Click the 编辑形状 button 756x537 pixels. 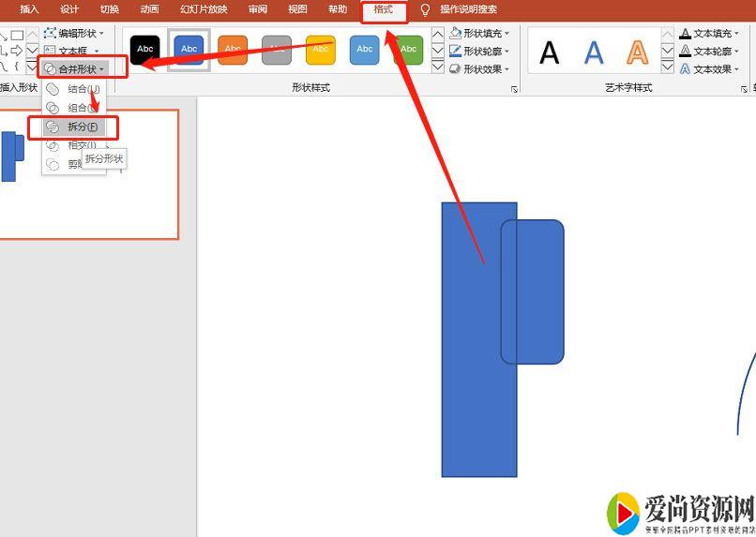(x=76, y=33)
